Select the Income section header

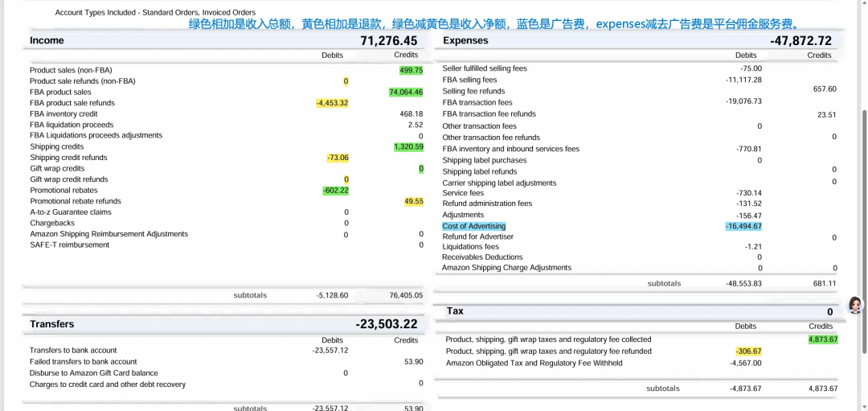click(x=47, y=40)
